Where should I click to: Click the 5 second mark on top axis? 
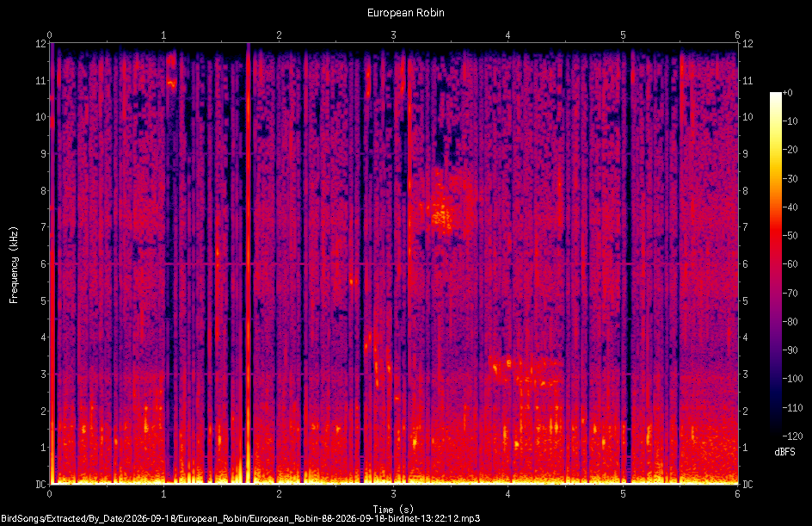[623, 35]
